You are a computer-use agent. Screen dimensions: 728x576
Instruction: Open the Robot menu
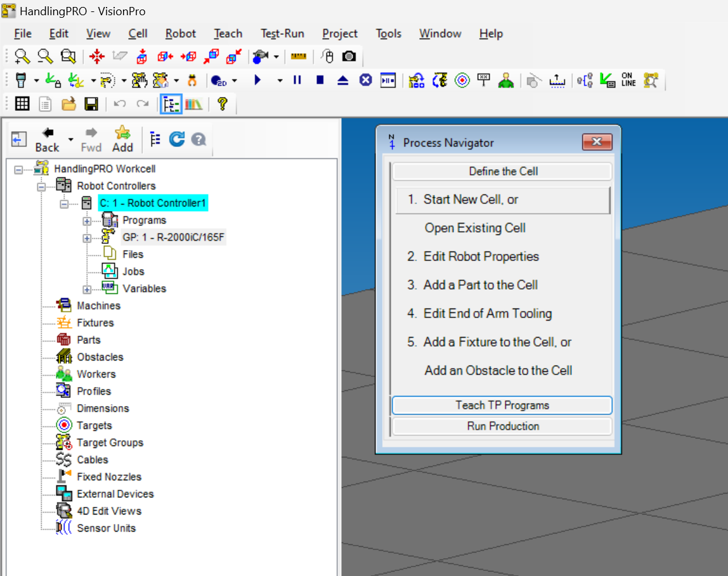[181, 34]
